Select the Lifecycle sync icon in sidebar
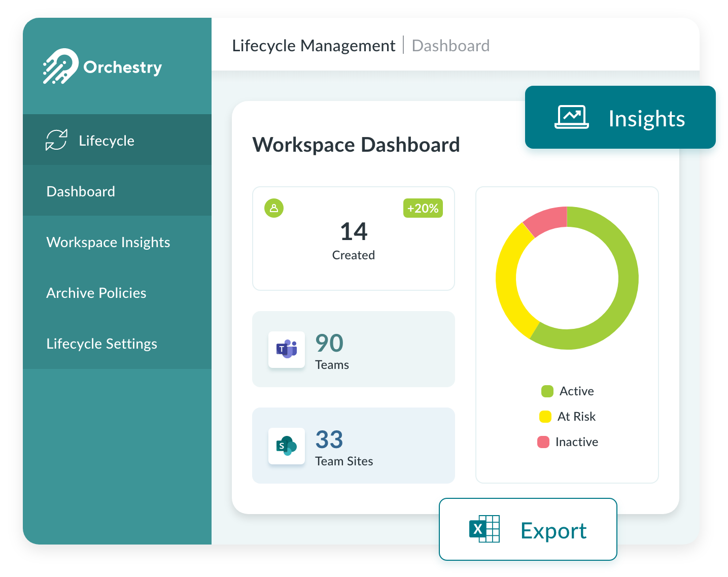The height and width of the screenshot is (577, 728). [56, 140]
